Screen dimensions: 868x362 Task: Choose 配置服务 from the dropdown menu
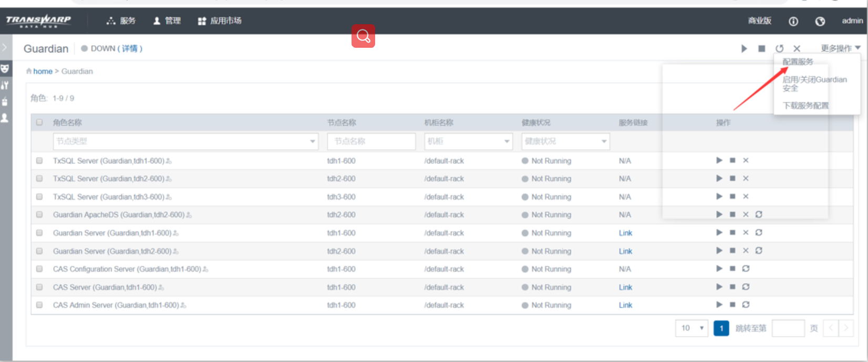tap(798, 62)
